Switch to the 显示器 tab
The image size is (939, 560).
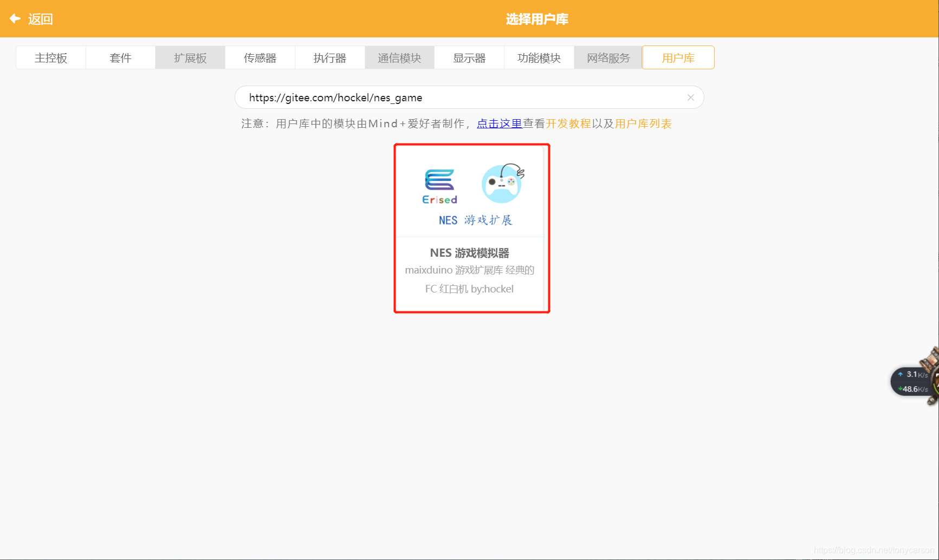click(469, 57)
